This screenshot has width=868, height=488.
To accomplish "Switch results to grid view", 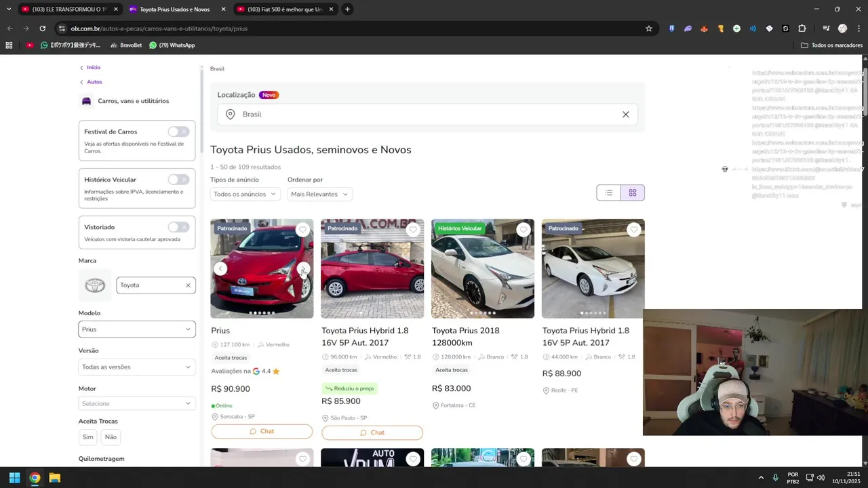I will 633,192.
